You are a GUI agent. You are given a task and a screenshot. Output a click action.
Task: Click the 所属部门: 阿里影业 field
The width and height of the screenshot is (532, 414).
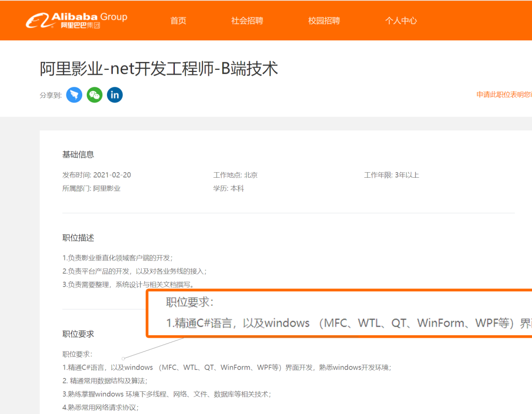pos(91,189)
